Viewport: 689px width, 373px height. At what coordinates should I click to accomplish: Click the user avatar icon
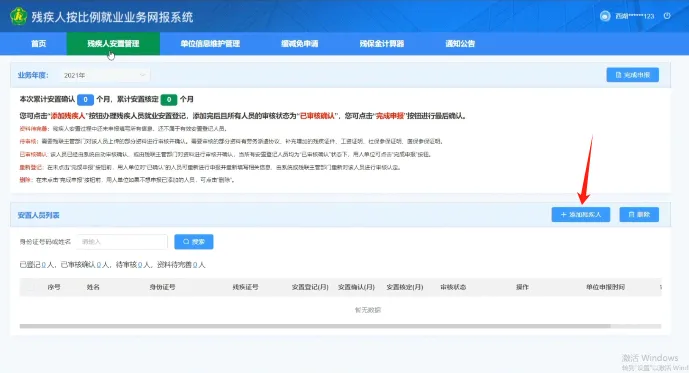pos(605,16)
